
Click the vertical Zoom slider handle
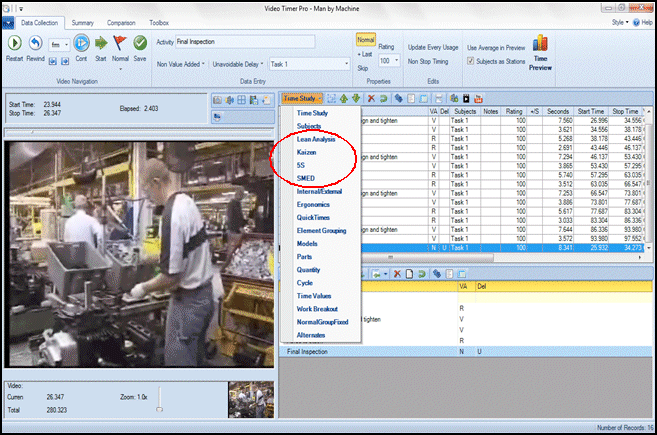[159, 409]
